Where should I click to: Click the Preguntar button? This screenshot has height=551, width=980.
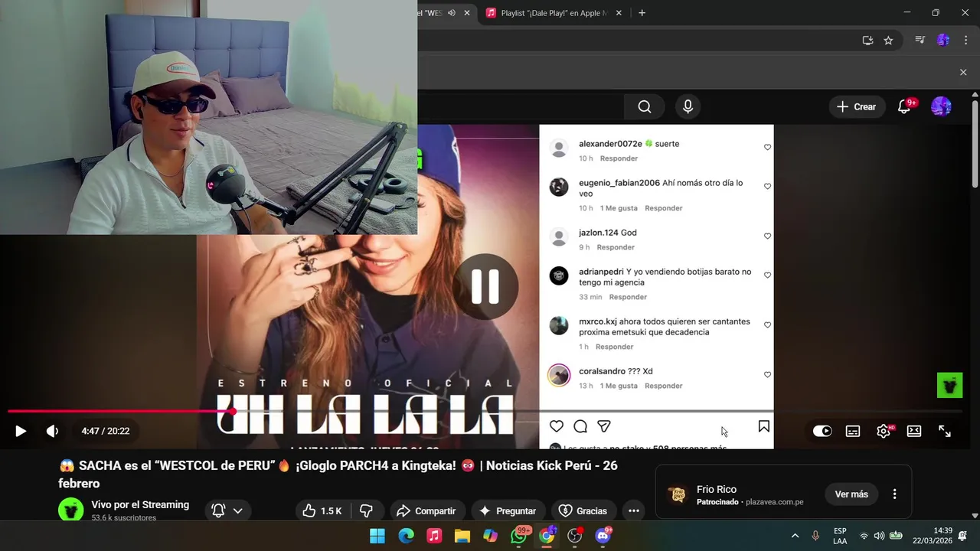(x=507, y=510)
